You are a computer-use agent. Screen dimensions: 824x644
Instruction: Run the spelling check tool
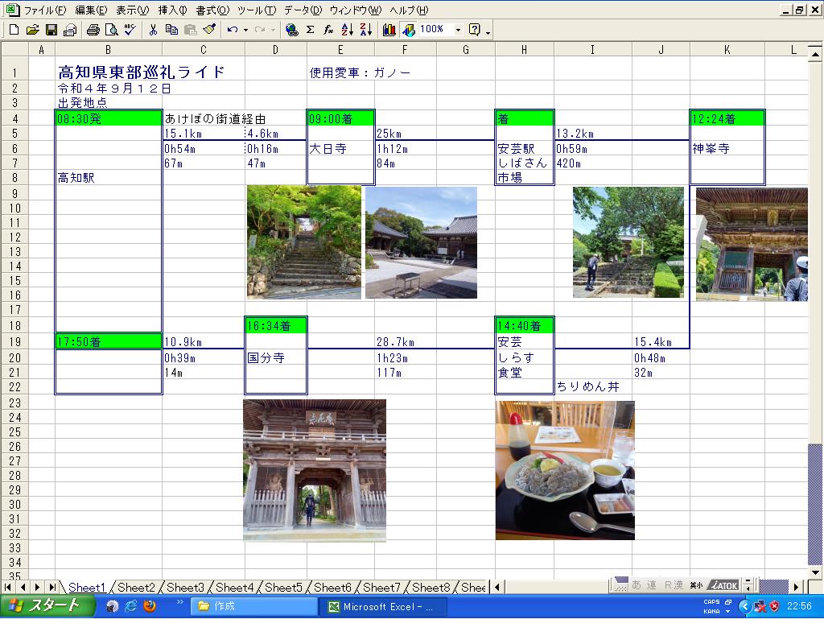pos(130,30)
